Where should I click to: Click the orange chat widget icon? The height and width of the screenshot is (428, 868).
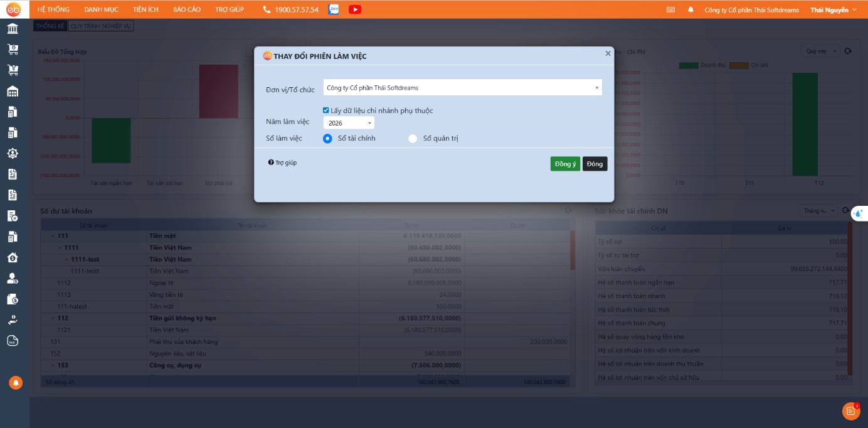click(x=850, y=411)
